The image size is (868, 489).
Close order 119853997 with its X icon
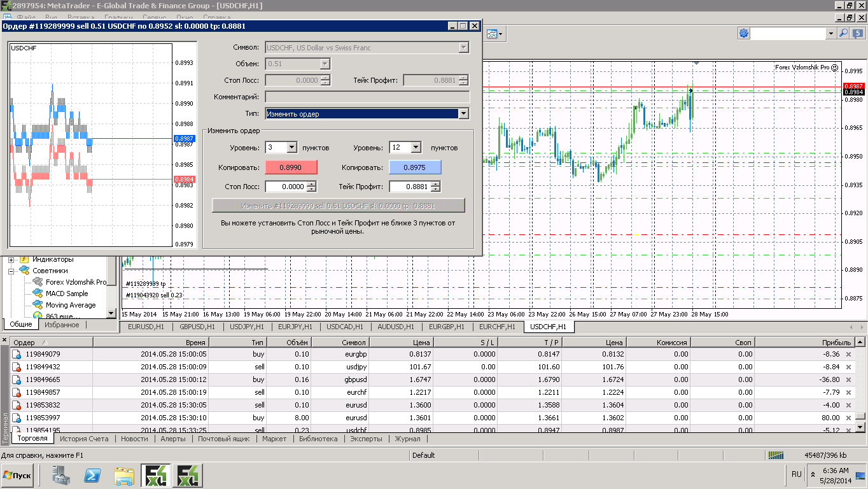(848, 418)
